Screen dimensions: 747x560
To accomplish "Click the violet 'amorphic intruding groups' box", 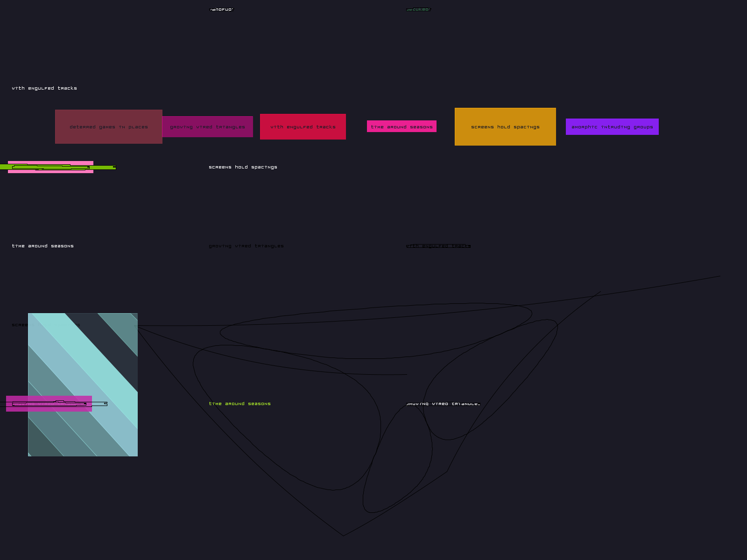I will [612, 127].
